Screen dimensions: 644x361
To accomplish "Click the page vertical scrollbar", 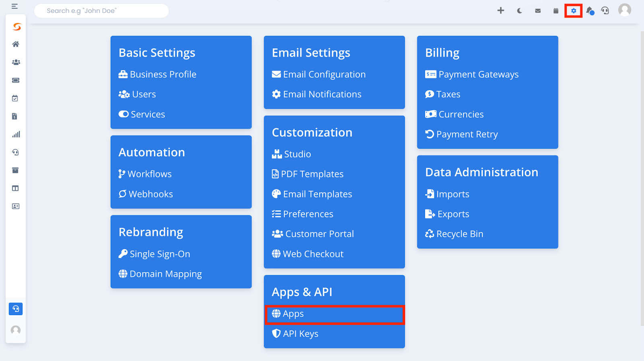I will point(642,179).
